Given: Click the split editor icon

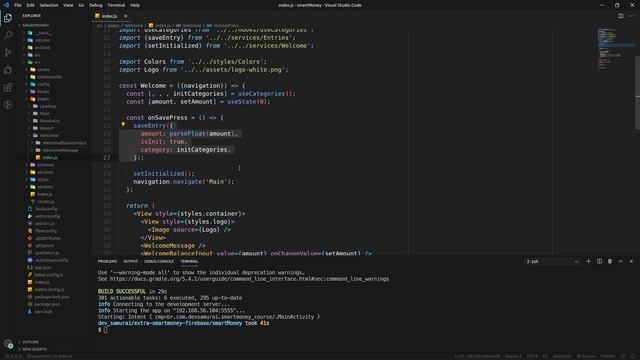Looking at the screenshot, I should pyautogui.click(x=620, y=16).
